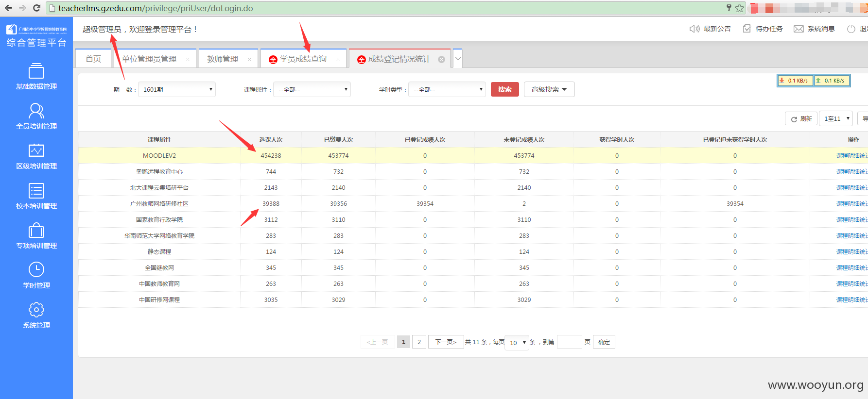Open 学时管理 clock icon
Viewport: 868px width, 399px height.
(x=36, y=269)
